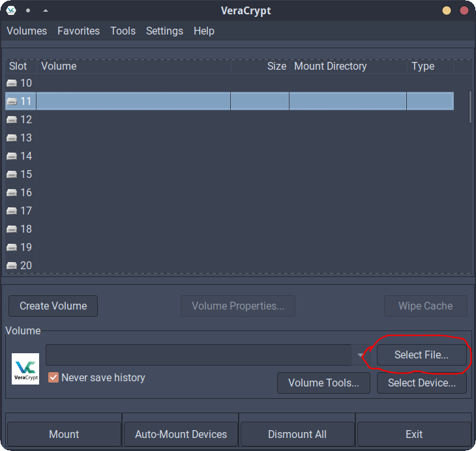Click Auto-Mount Devices button
The width and height of the screenshot is (476, 451).
click(181, 434)
